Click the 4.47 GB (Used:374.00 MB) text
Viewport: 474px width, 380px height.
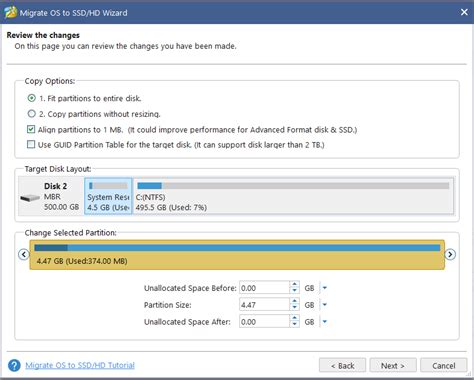click(x=82, y=261)
